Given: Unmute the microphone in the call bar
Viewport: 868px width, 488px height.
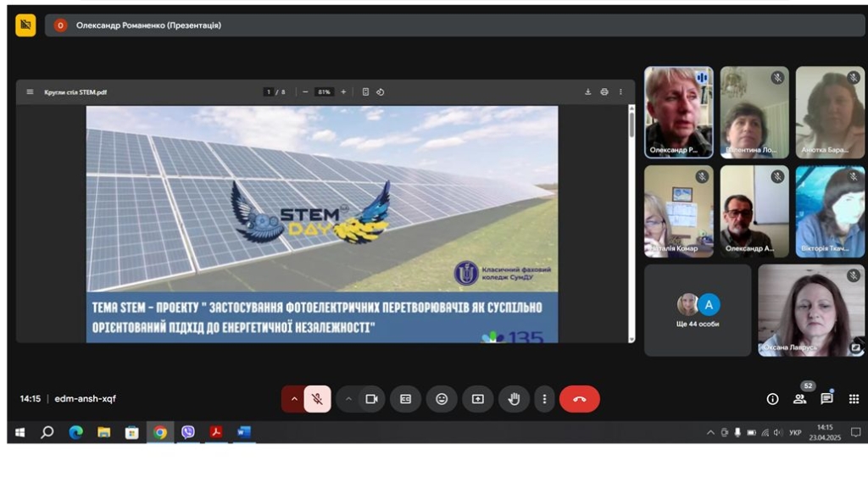Looking at the screenshot, I should pyautogui.click(x=317, y=399).
